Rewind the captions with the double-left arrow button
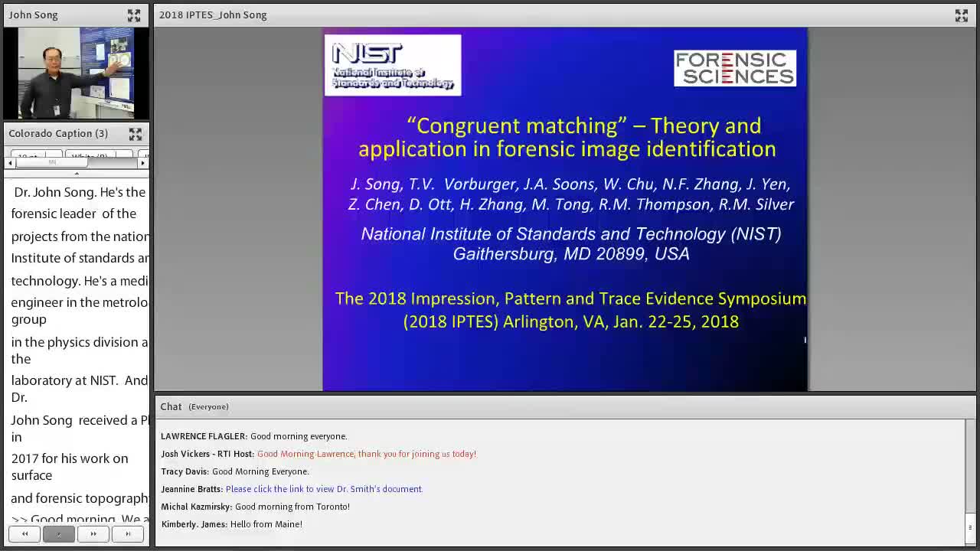 [24, 534]
